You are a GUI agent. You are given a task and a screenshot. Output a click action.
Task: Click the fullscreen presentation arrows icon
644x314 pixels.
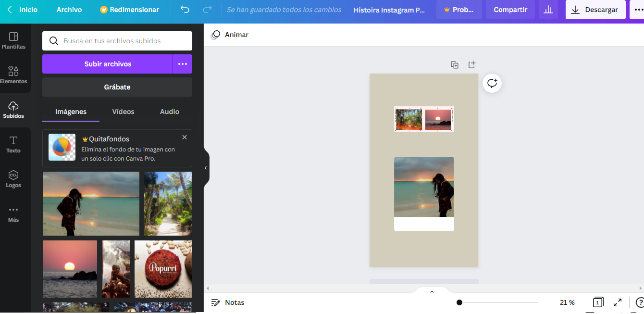[x=618, y=302]
